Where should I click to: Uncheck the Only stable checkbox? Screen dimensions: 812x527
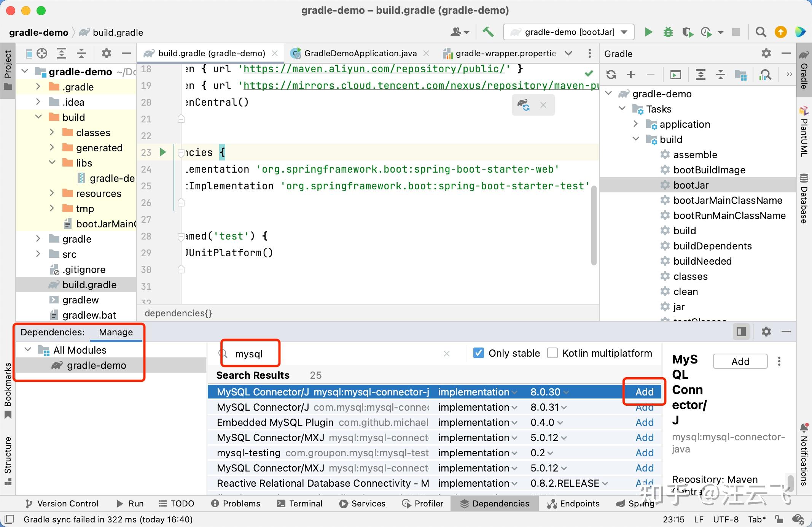[478, 353]
